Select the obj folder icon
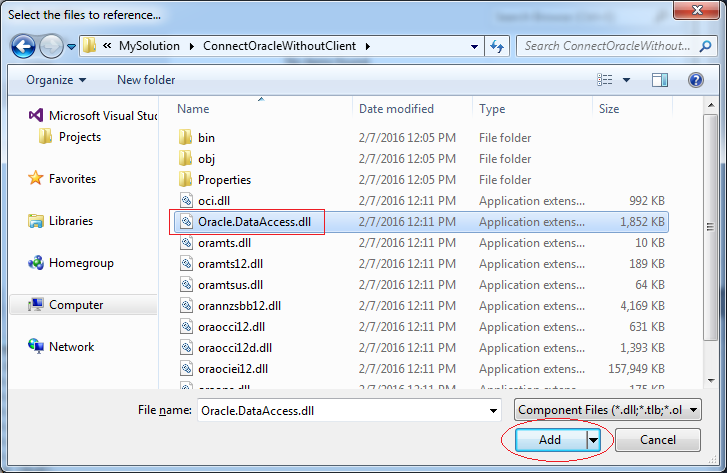 [x=185, y=158]
